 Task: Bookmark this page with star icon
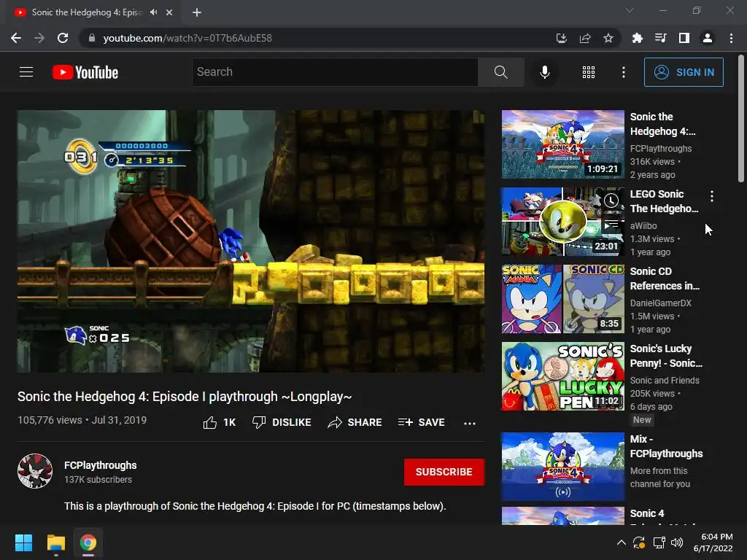608,38
